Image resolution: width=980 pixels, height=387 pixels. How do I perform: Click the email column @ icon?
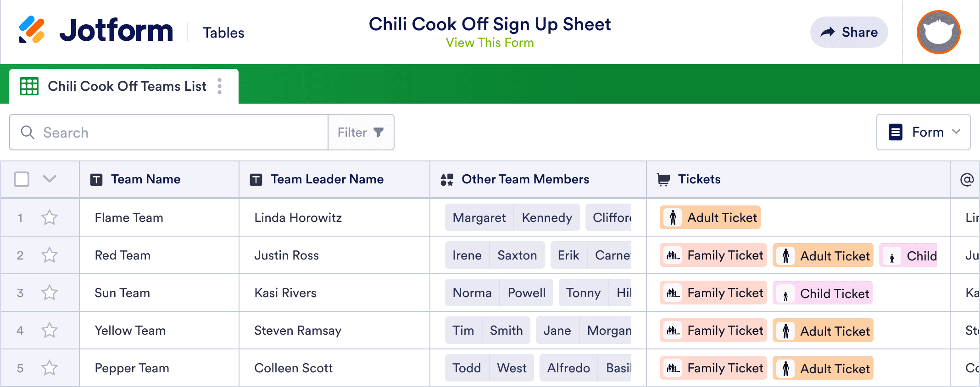coord(967,179)
